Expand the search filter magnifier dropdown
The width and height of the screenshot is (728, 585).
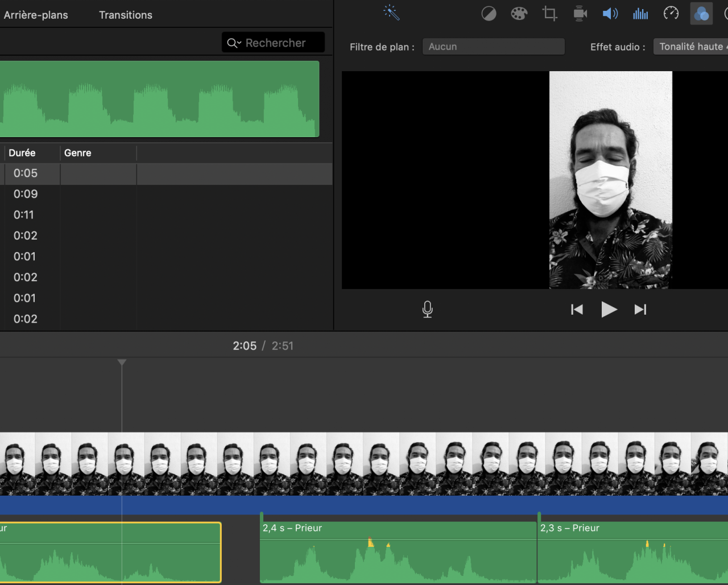coord(234,43)
